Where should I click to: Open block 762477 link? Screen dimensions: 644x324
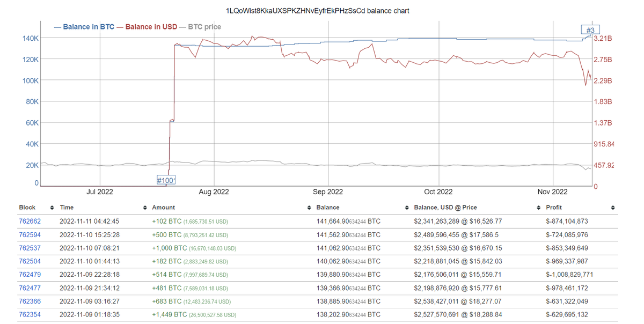pos(30,288)
